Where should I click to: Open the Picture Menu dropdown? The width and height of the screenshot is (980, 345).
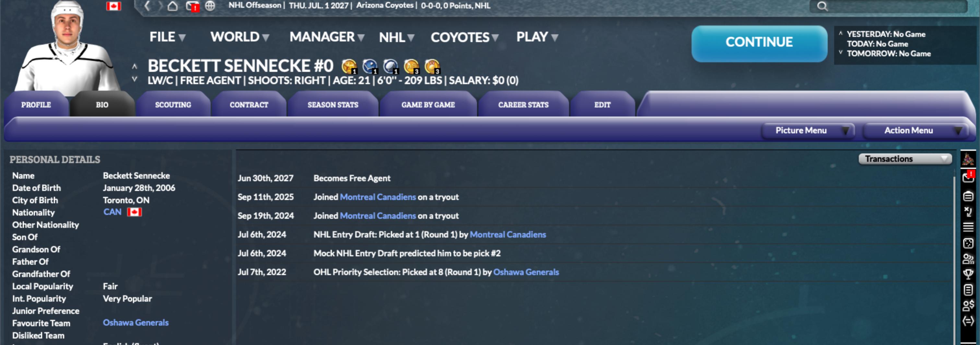(808, 130)
